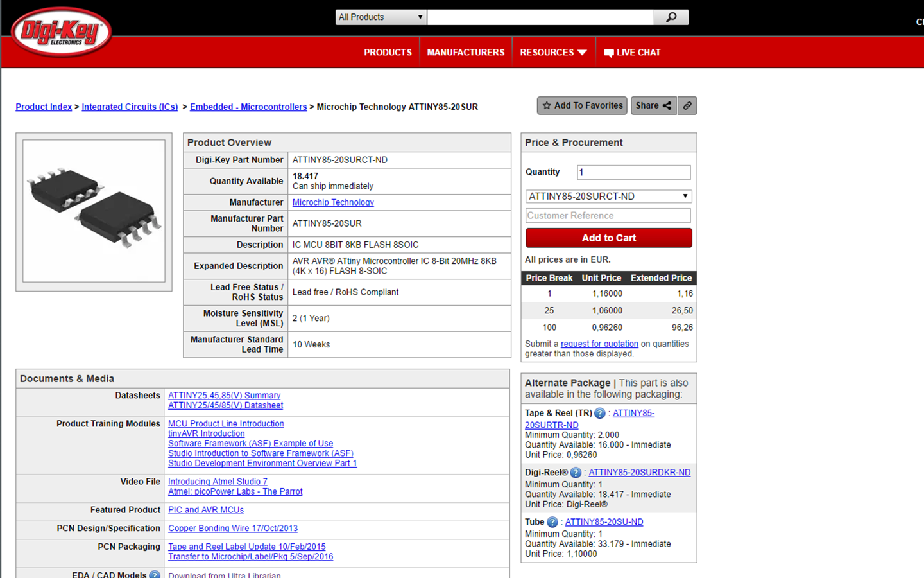Open ATTINY85-20SURDKR-ND Digi-Reel link
This screenshot has width=924, height=578.
[x=640, y=473]
